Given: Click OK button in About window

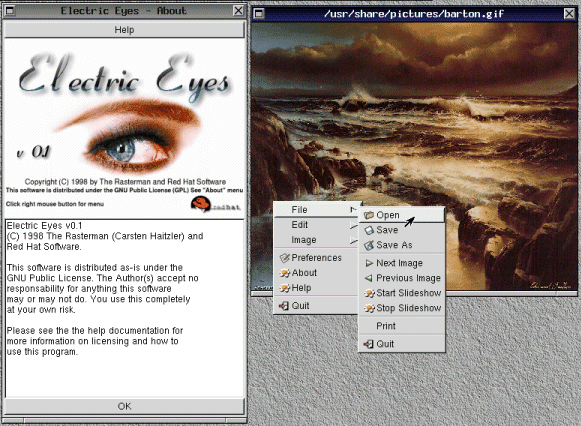Looking at the screenshot, I should pyautogui.click(x=124, y=406).
